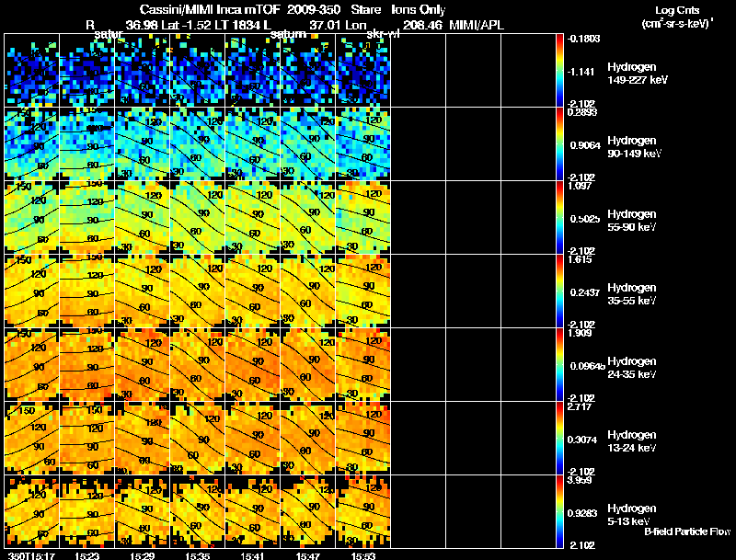Screen dimensions: 736x560
Task: Click the 'Hydrogen 5-13 keV' label
Action: point(632,515)
